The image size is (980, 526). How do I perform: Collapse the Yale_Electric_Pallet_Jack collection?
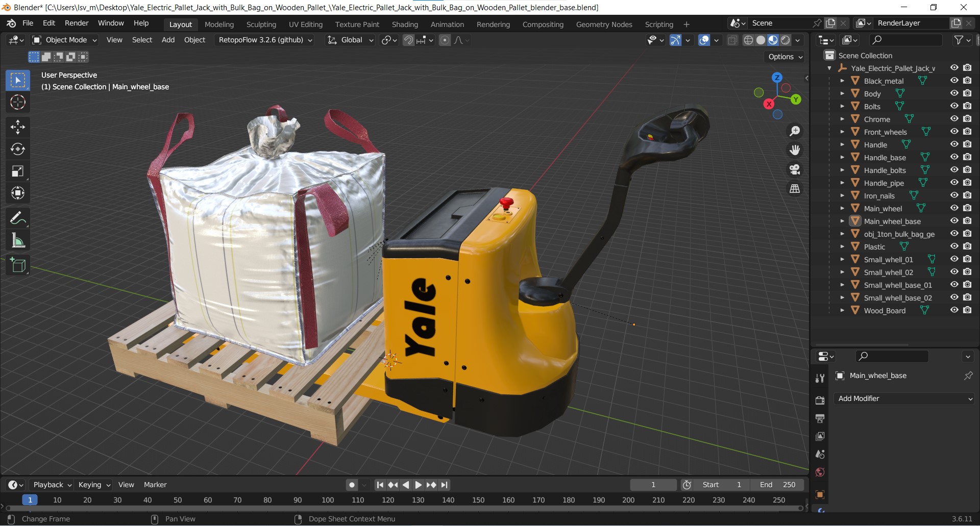(829, 68)
